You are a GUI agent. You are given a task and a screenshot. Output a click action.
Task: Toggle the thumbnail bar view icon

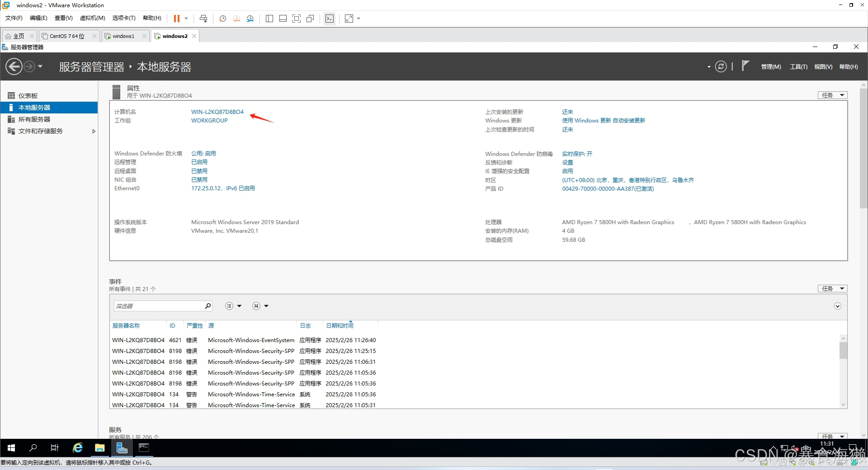(283, 19)
